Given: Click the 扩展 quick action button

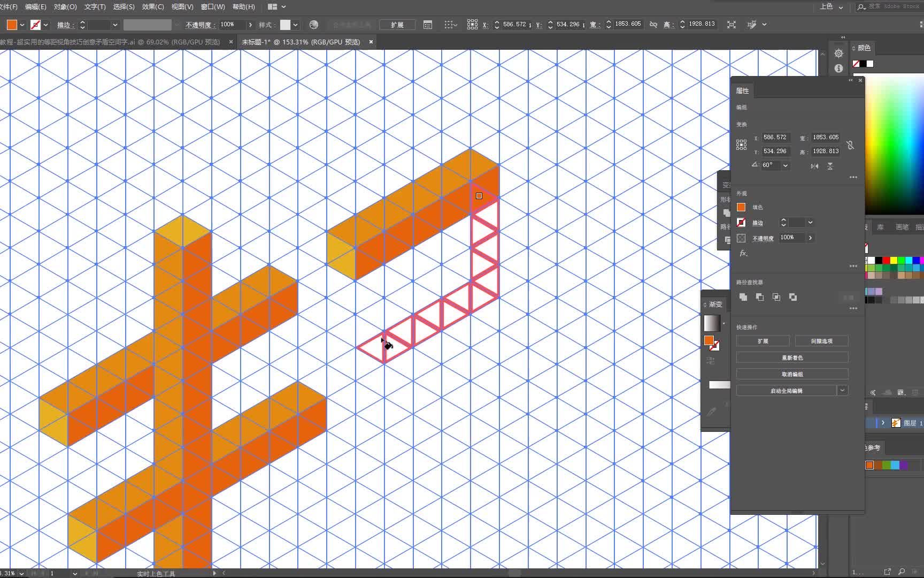Looking at the screenshot, I should (763, 341).
